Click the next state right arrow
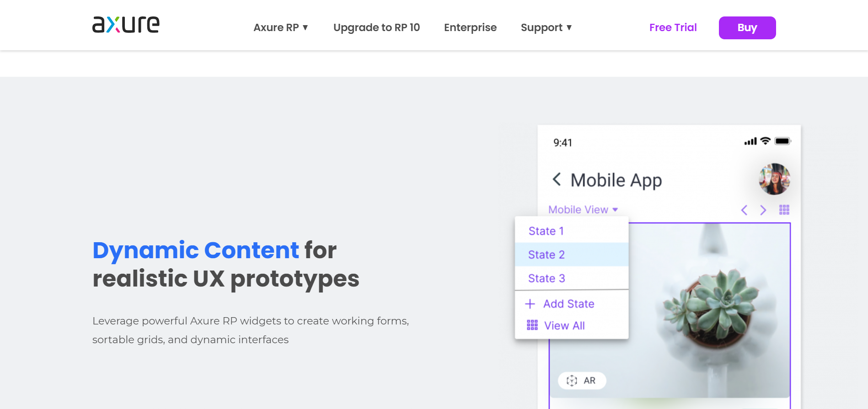This screenshot has width=868, height=409. click(x=763, y=210)
